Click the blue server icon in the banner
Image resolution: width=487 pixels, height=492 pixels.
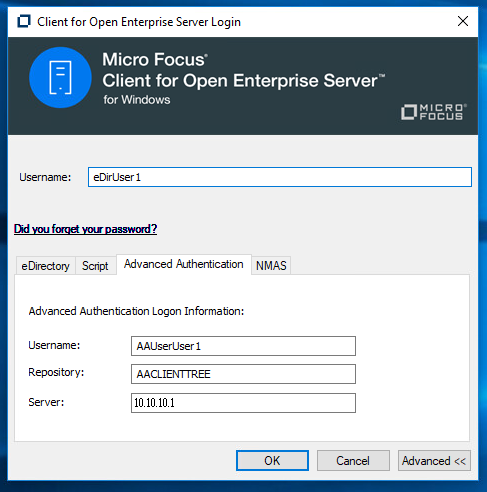(60, 78)
